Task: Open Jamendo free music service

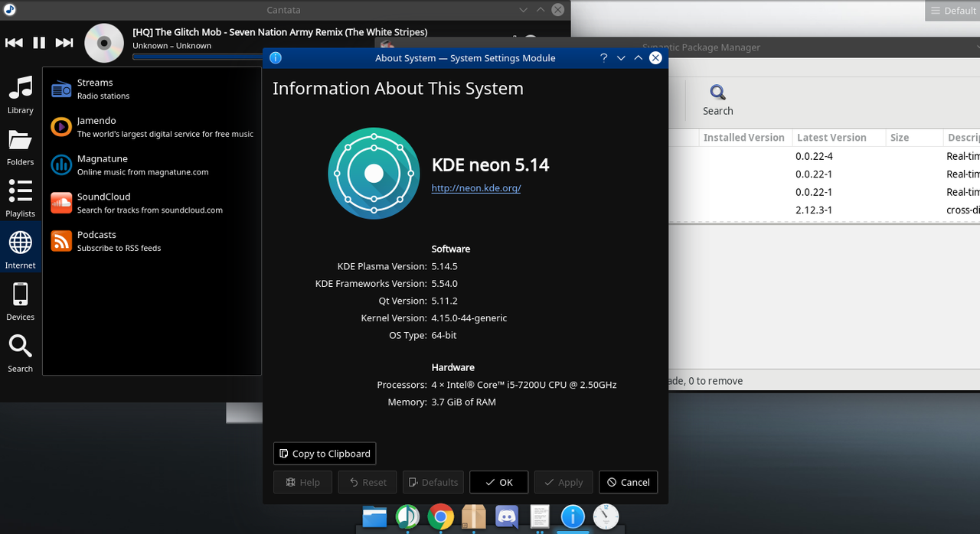Action: pos(152,127)
